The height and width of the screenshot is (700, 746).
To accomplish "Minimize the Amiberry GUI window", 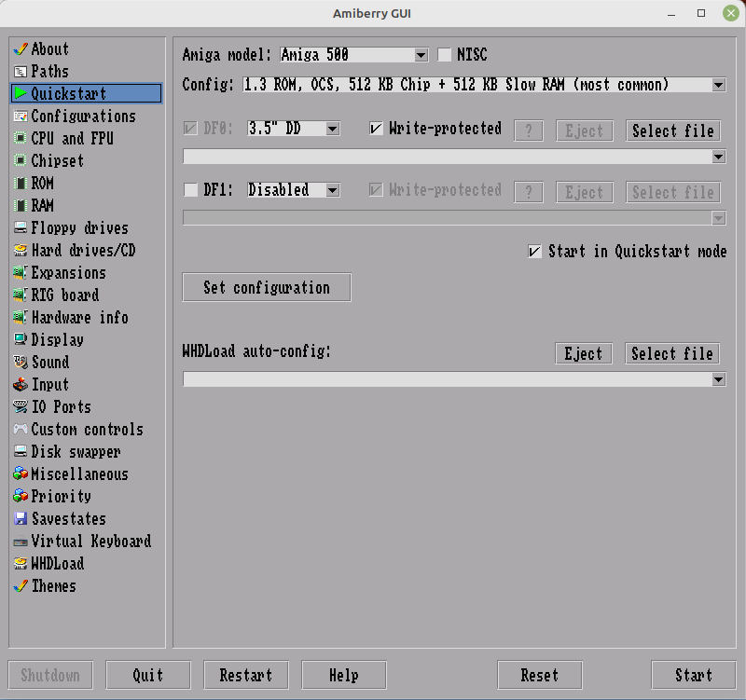I will 671,13.
